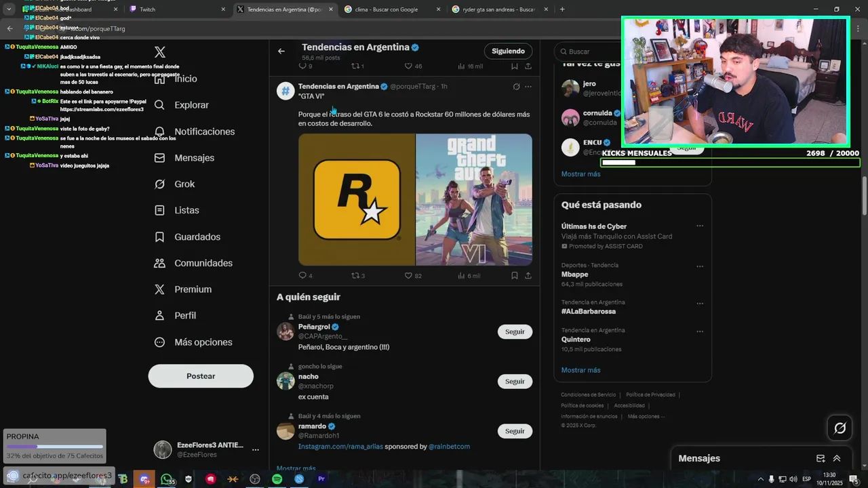Open Premium in the sidebar
This screenshot has width=868, height=488.
[183, 289]
